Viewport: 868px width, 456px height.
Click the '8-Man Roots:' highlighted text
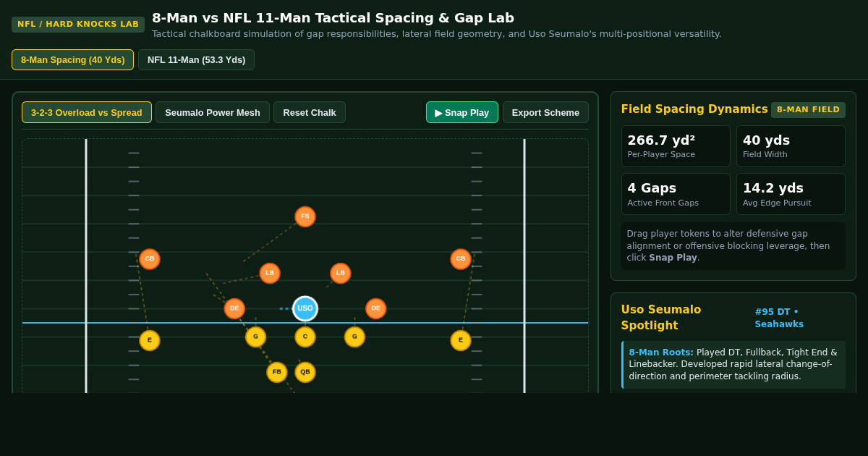661,352
